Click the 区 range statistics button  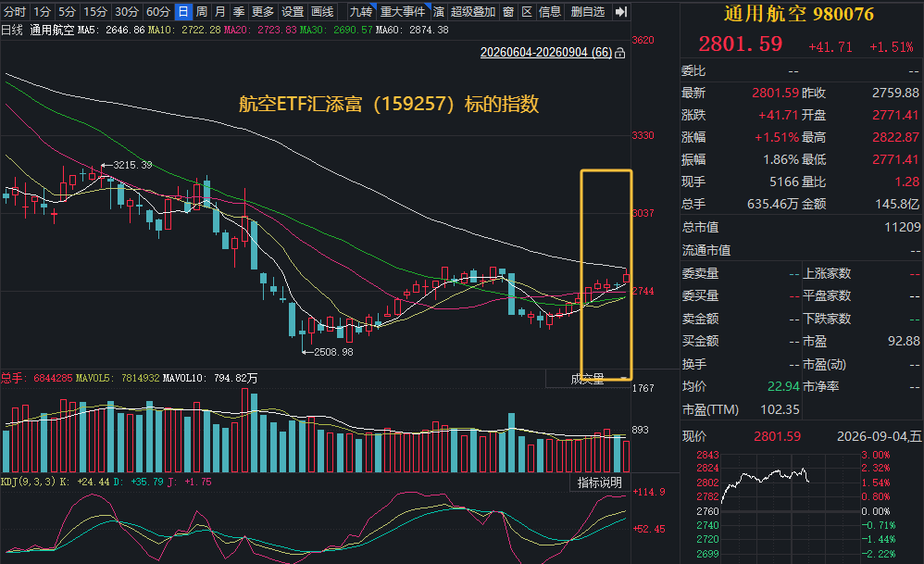click(x=527, y=12)
